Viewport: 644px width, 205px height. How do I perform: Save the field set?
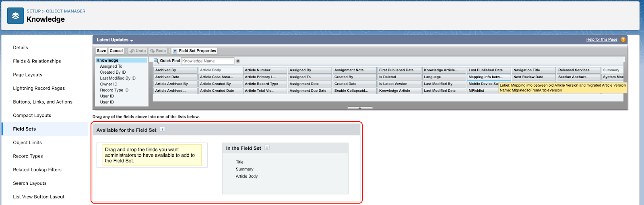point(101,51)
